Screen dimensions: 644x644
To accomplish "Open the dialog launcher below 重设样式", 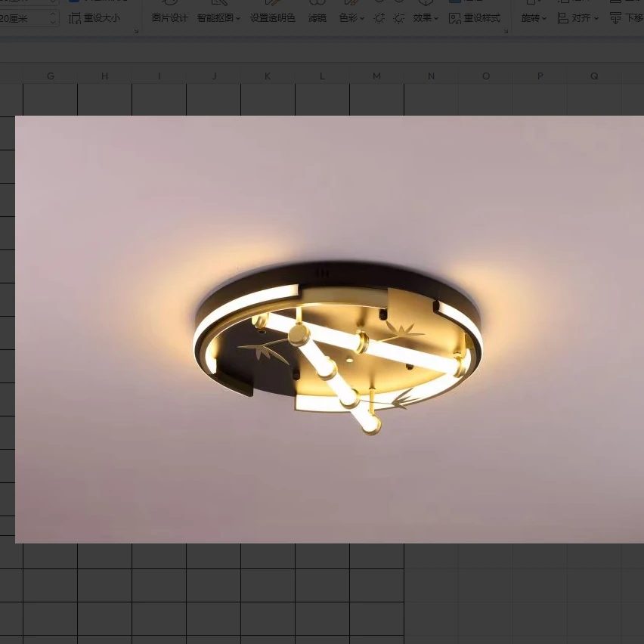I will coord(505,31).
